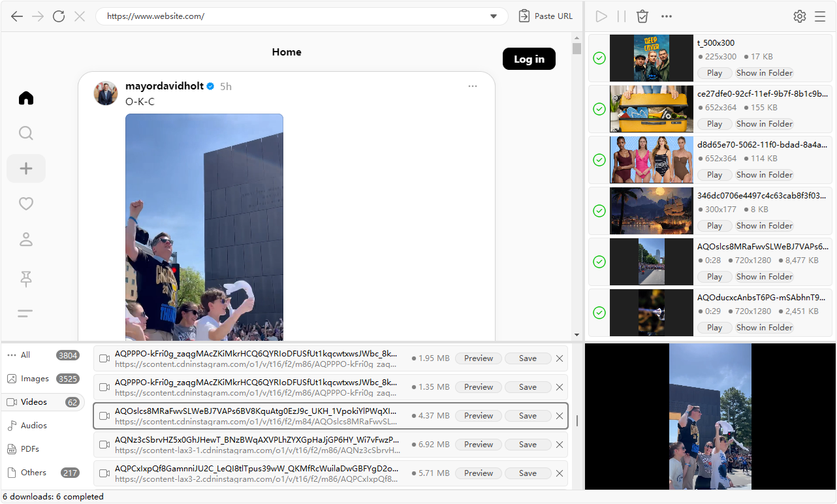
Task: Select the Images filter tab
Action: coord(35,379)
